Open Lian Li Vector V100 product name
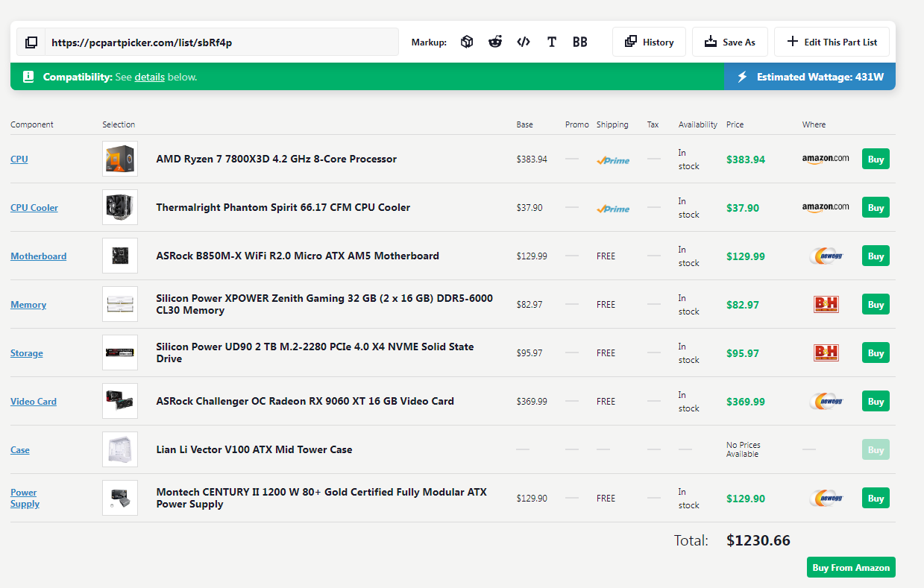 [x=254, y=449]
